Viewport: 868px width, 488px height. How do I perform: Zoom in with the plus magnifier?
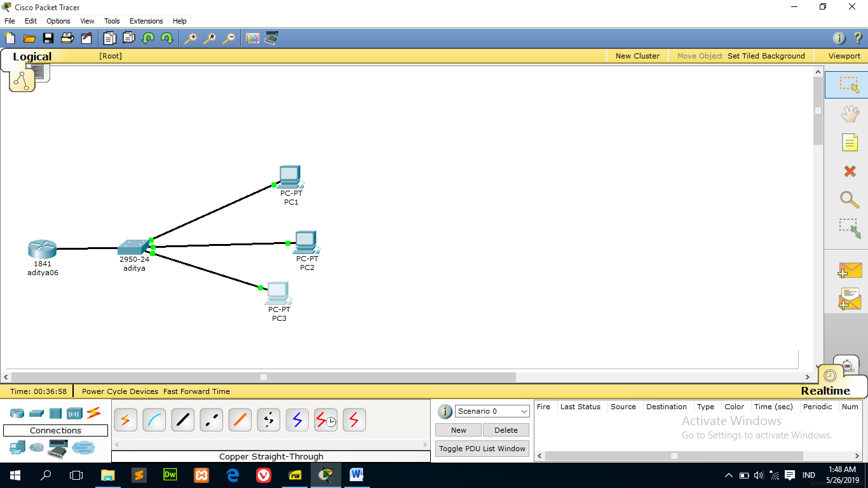(190, 38)
